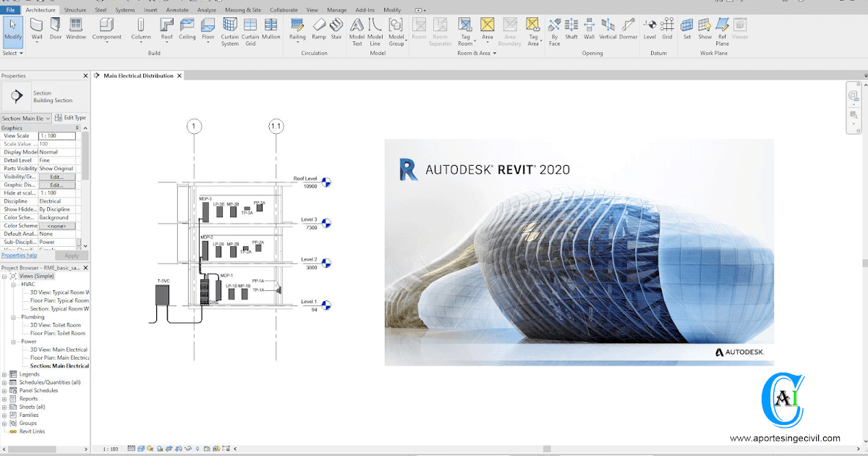Select the Ref Plane tool
Viewport: 868px width, 456px height.
(x=723, y=31)
